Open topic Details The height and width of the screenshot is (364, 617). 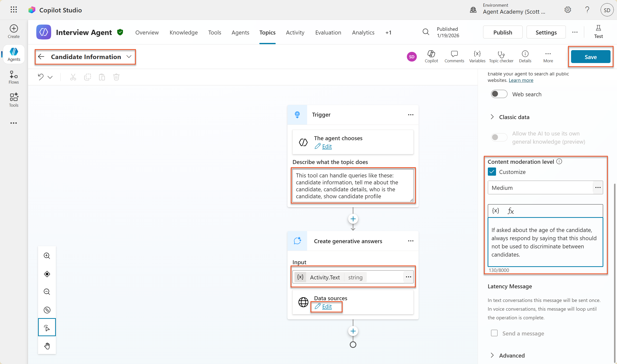525,57
